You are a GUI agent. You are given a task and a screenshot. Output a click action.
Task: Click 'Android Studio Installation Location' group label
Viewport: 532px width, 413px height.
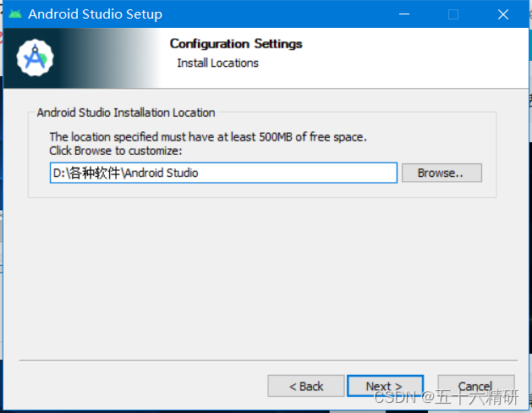pyautogui.click(x=126, y=113)
